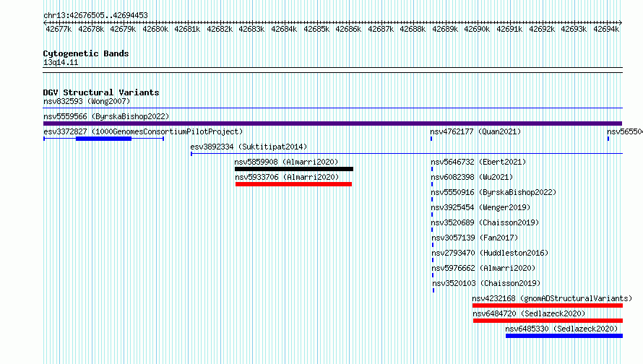
Task: Open nsv6485330 (Sedlazeck2020) label
Action: click(x=561, y=329)
